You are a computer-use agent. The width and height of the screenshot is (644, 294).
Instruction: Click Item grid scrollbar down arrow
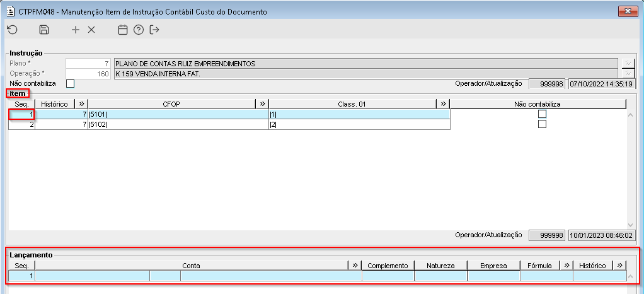[630, 225]
